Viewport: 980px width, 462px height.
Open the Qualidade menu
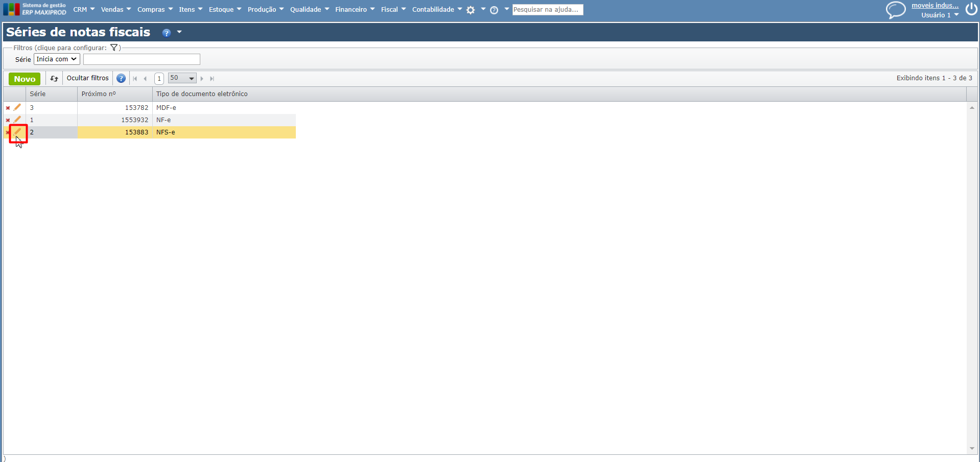coord(310,9)
